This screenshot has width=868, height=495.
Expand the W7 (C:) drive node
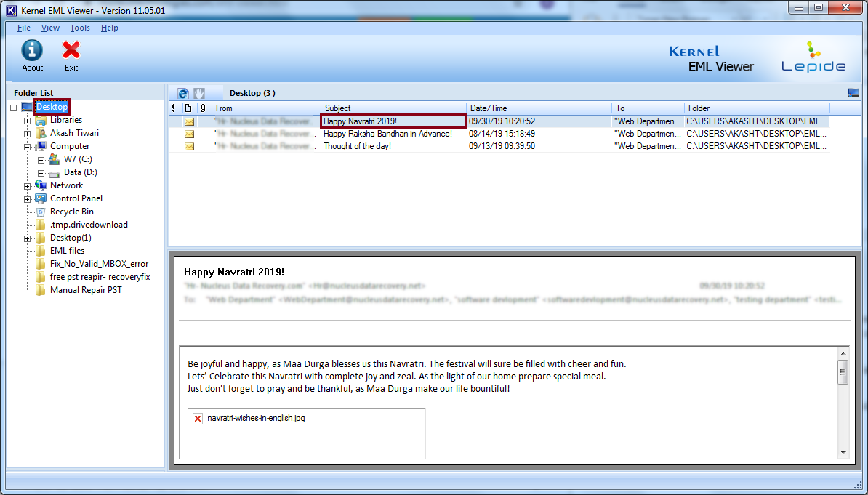tap(41, 160)
